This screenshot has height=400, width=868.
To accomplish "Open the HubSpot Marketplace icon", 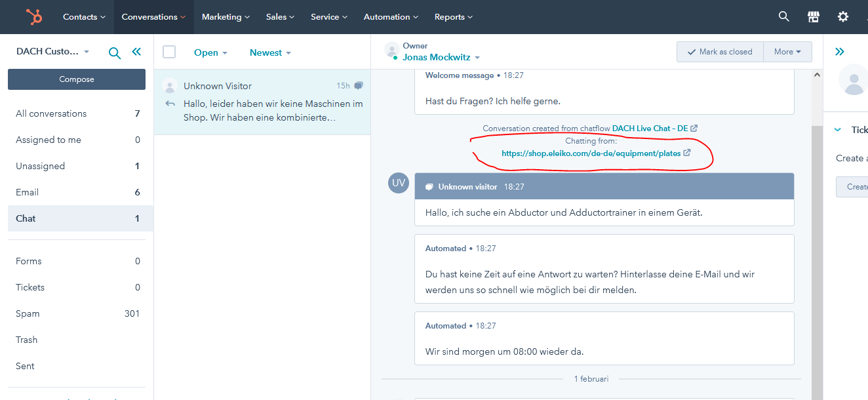I will pos(813,17).
